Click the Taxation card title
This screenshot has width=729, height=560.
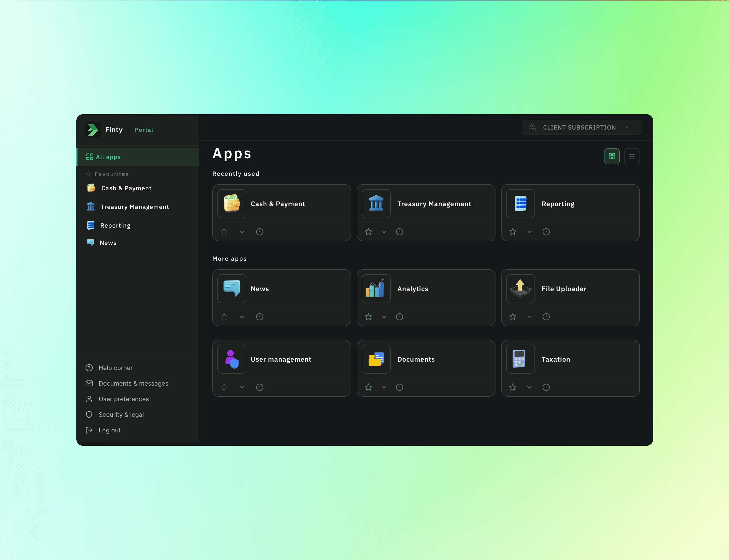click(556, 359)
